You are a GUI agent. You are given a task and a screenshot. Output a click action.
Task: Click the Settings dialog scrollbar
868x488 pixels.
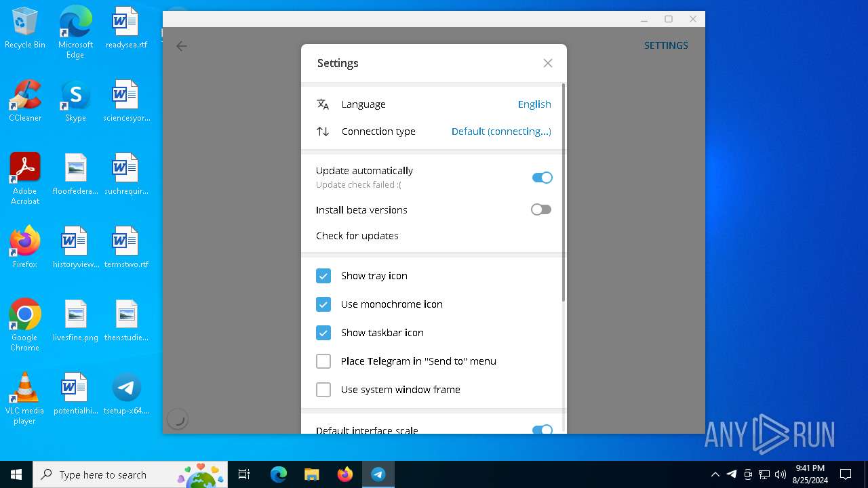(564, 193)
